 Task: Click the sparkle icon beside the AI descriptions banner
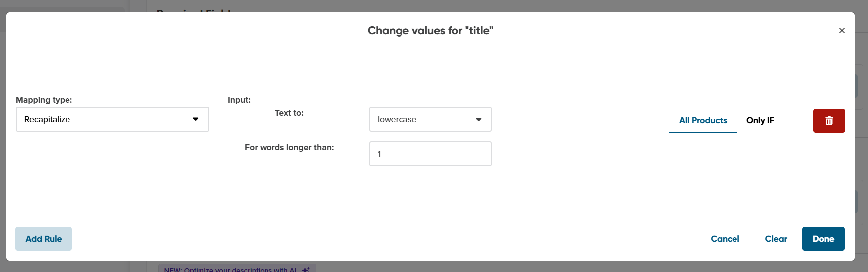pyautogui.click(x=306, y=269)
